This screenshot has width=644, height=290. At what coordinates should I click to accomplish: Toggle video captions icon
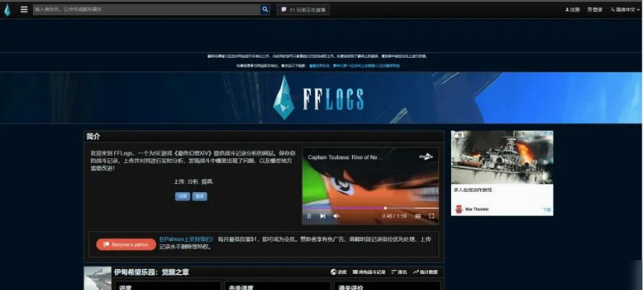click(418, 216)
